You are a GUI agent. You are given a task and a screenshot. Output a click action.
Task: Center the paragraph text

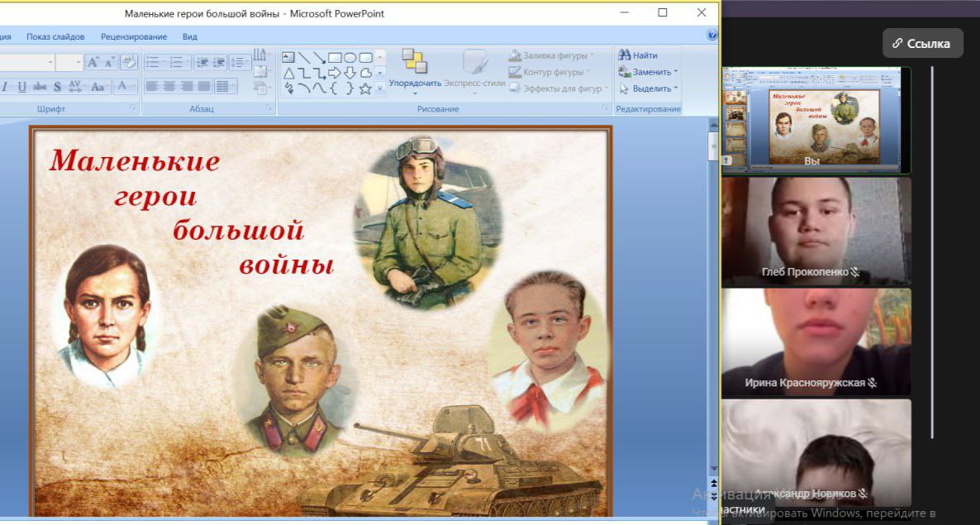pyautogui.click(x=169, y=86)
